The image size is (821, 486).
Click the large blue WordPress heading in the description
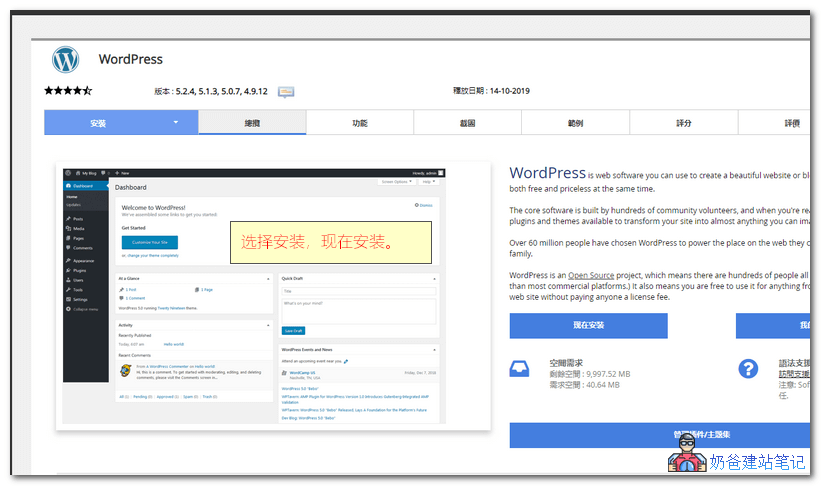click(548, 173)
